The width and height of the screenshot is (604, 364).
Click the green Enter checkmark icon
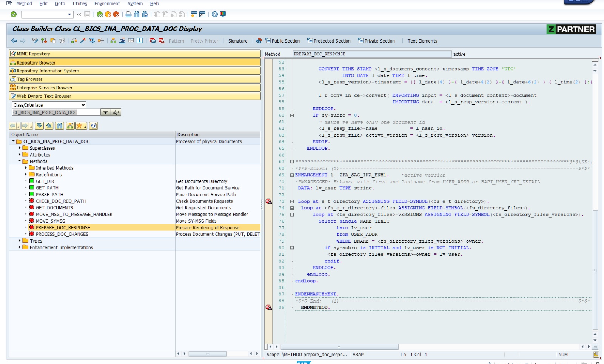(x=14, y=14)
